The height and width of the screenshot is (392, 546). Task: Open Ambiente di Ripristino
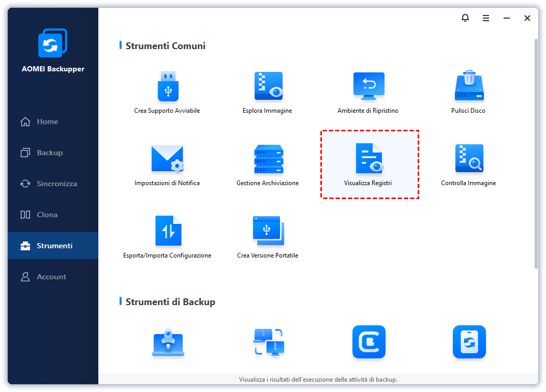368,93
